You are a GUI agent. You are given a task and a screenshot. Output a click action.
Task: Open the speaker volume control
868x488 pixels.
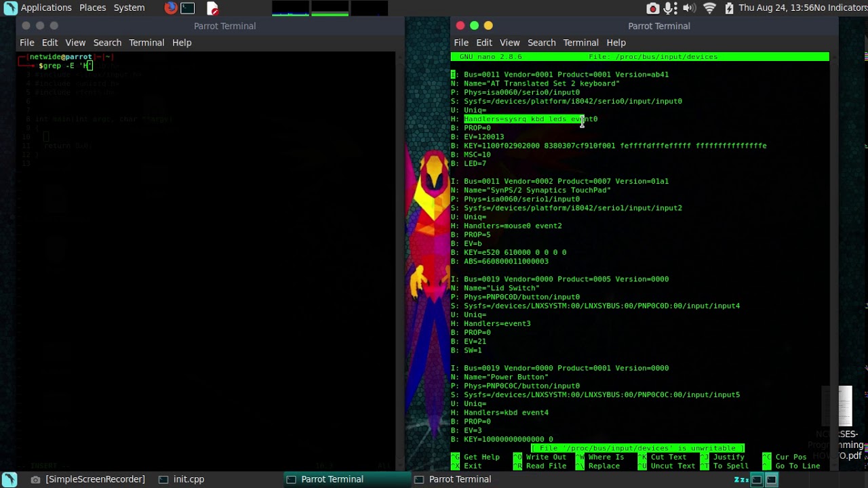pyautogui.click(x=689, y=8)
